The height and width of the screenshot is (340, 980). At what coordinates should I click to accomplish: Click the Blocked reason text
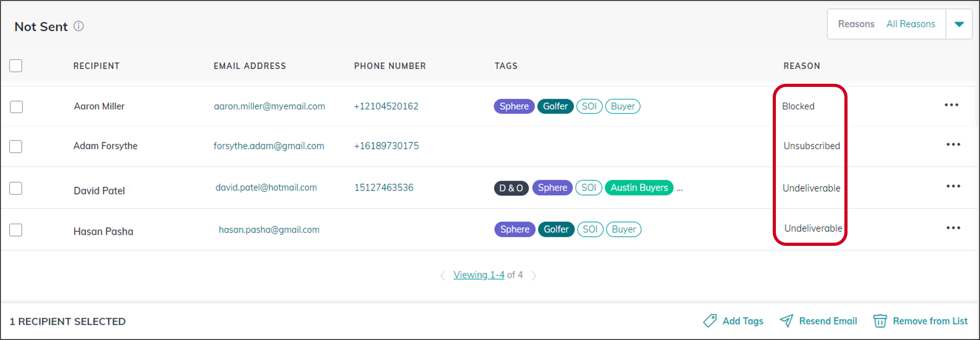[798, 106]
